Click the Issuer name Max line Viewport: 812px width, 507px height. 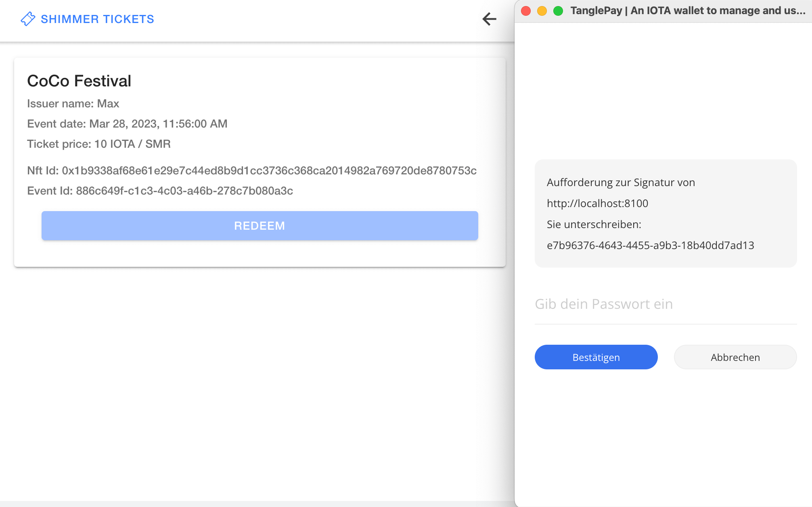click(73, 103)
